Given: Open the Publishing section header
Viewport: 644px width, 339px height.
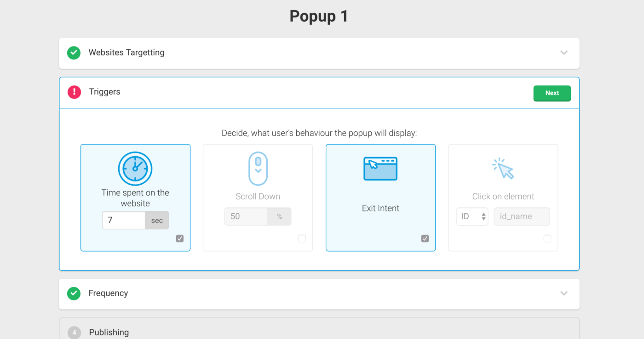Looking at the screenshot, I should [319, 328].
